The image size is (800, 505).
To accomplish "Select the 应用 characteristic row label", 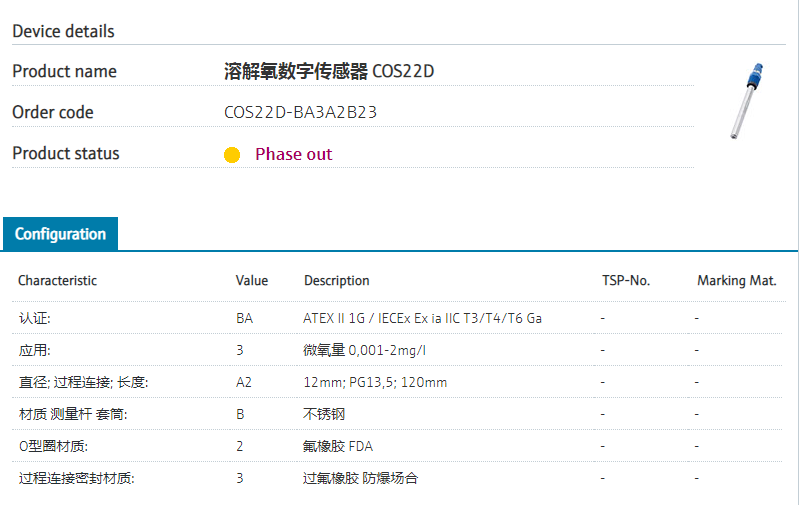I will click(34, 351).
